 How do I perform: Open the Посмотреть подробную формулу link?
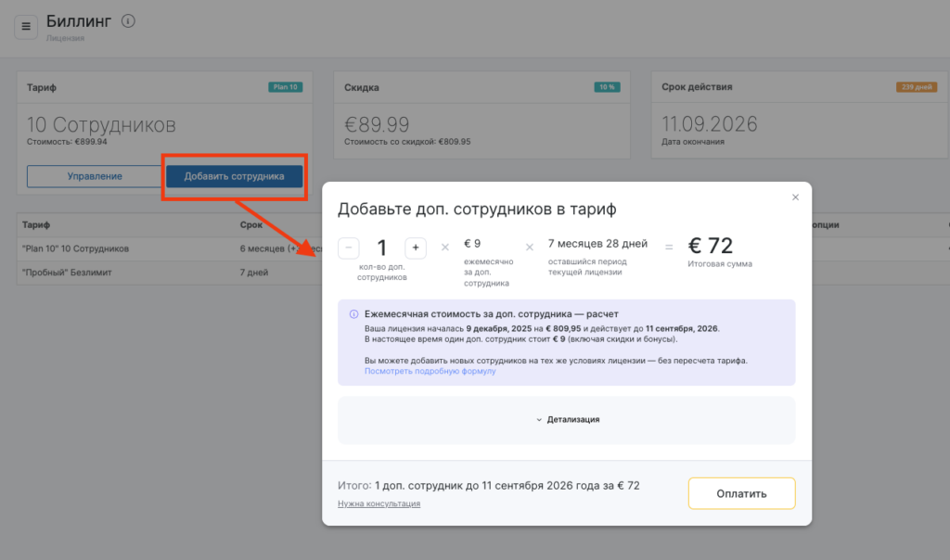tap(430, 371)
